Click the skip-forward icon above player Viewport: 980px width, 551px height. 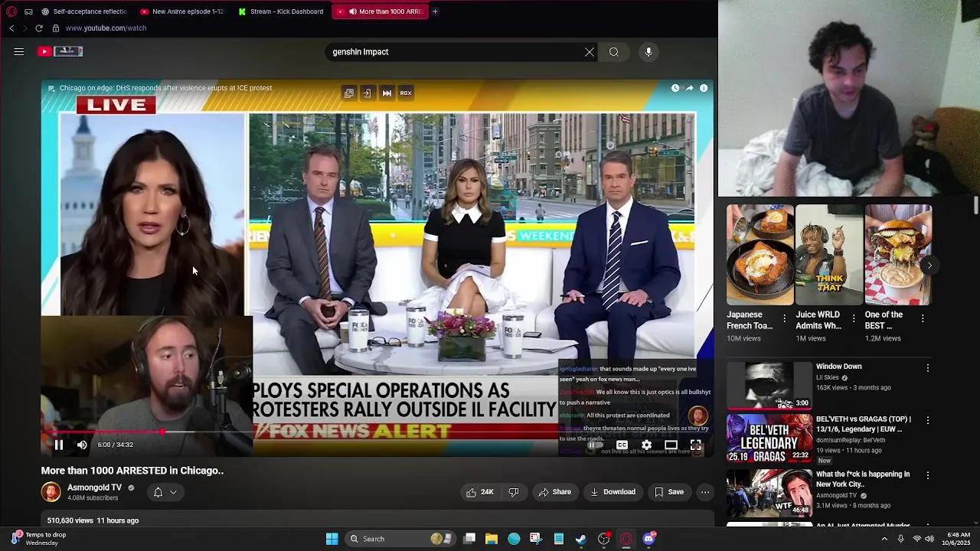coord(387,93)
